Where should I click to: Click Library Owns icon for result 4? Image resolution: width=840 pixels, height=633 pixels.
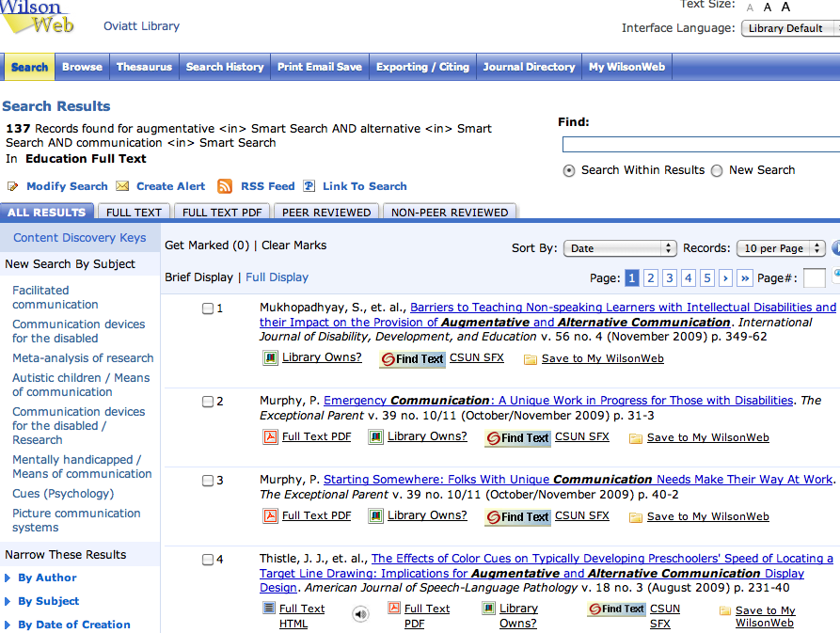488,608
